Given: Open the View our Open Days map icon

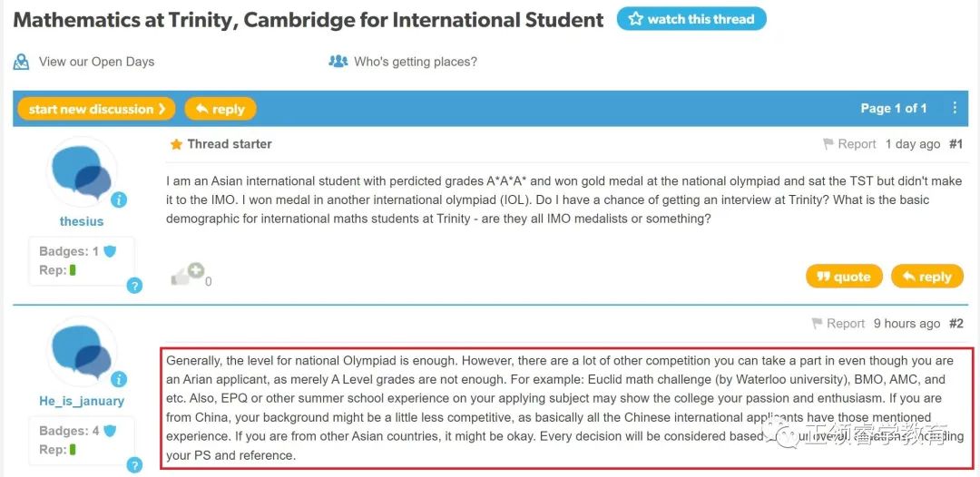Looking at the screenshot, I should coord(21,62).
